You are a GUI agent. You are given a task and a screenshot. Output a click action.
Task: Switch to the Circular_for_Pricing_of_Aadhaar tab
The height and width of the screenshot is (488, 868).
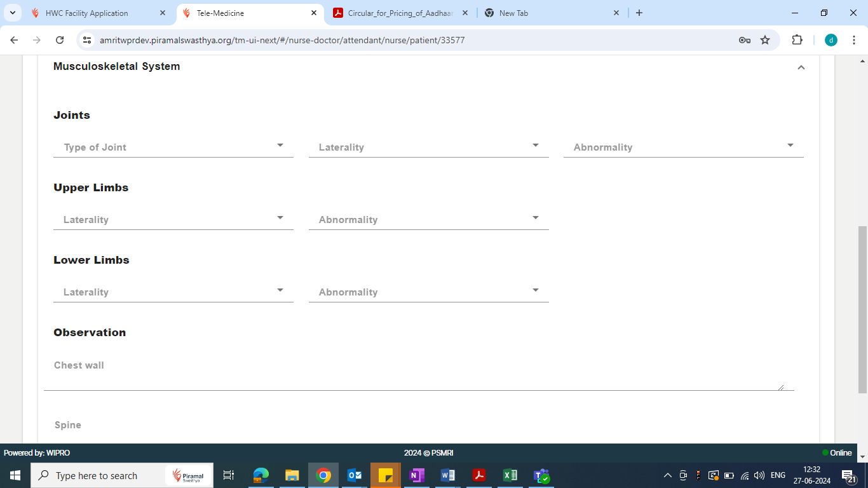coord(400,13)
